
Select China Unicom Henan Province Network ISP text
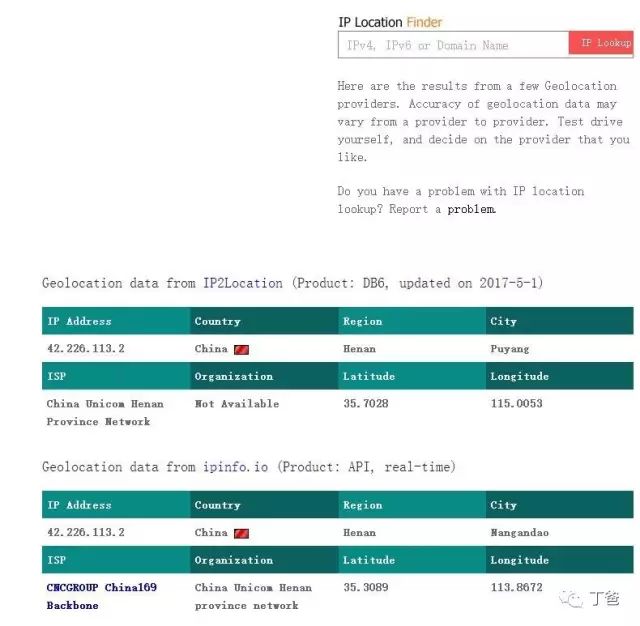pos(105,413)
